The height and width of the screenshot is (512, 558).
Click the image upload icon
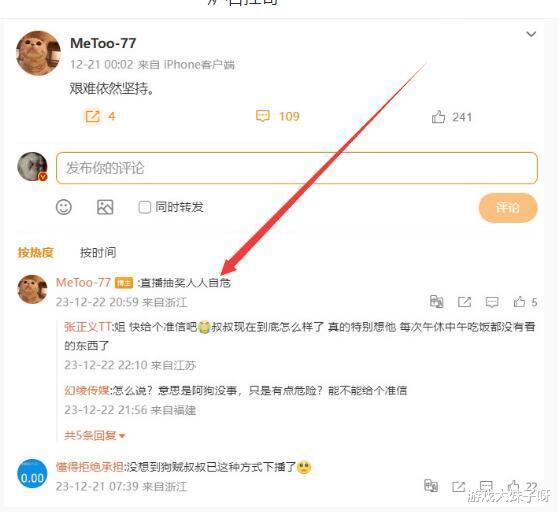click(x=105, y=207)
